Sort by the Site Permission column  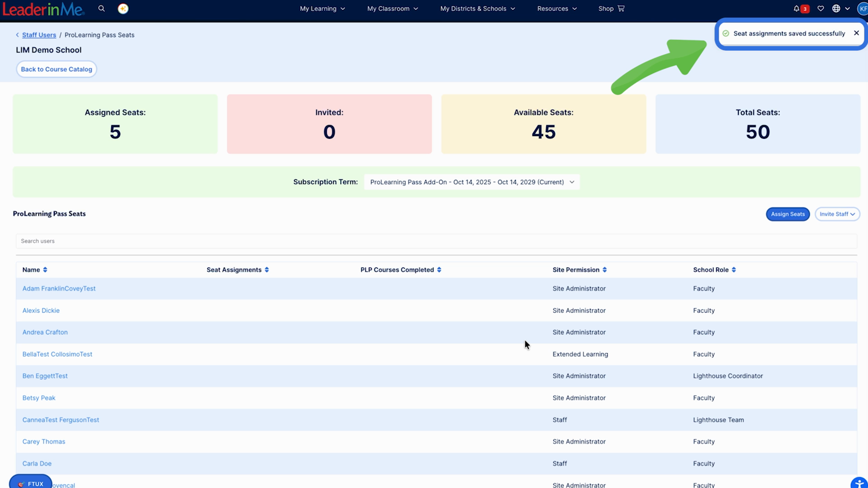(579, 269)
